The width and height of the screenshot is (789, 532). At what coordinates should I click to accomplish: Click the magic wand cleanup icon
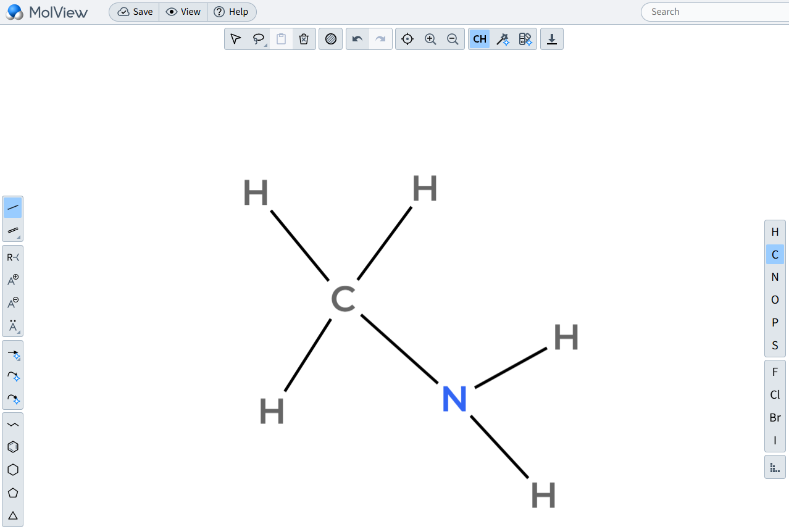tap(503, 39)
